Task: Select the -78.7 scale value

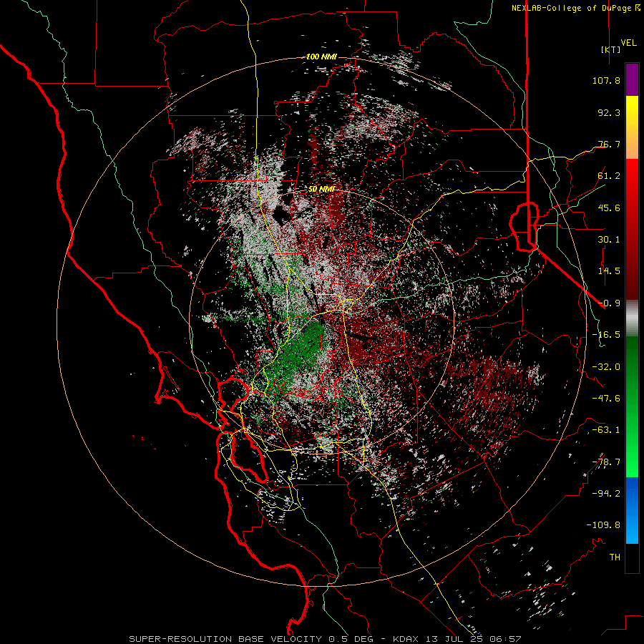Action: [606, 462]
